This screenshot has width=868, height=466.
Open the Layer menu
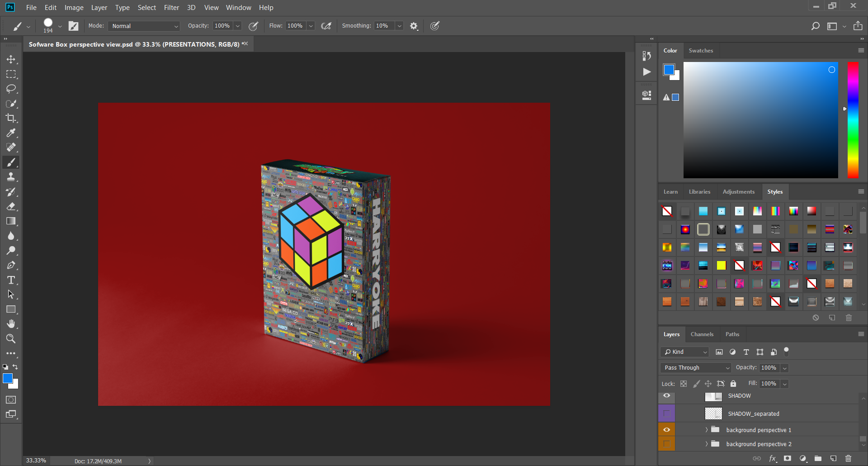click(x=99, y=8)
